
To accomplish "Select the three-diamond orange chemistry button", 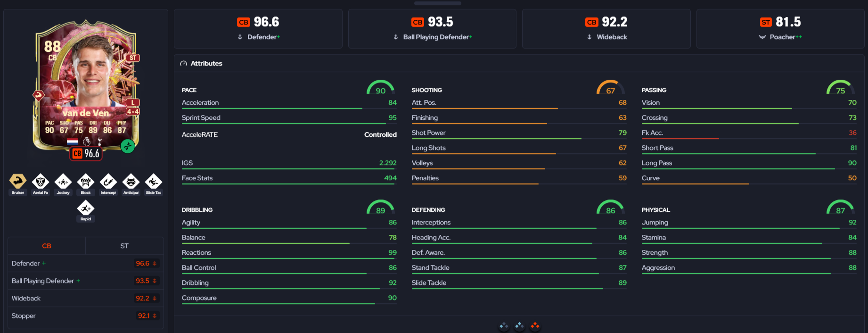I will 535,325.
